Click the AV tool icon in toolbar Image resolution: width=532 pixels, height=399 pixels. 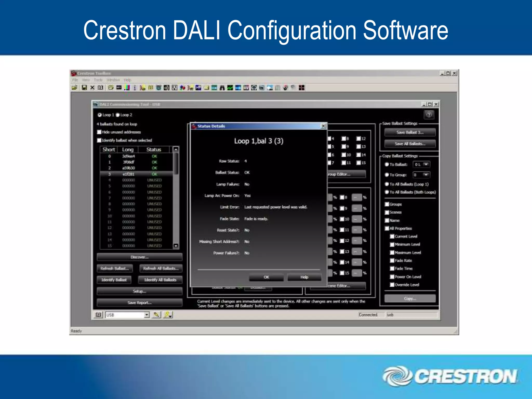246,88
